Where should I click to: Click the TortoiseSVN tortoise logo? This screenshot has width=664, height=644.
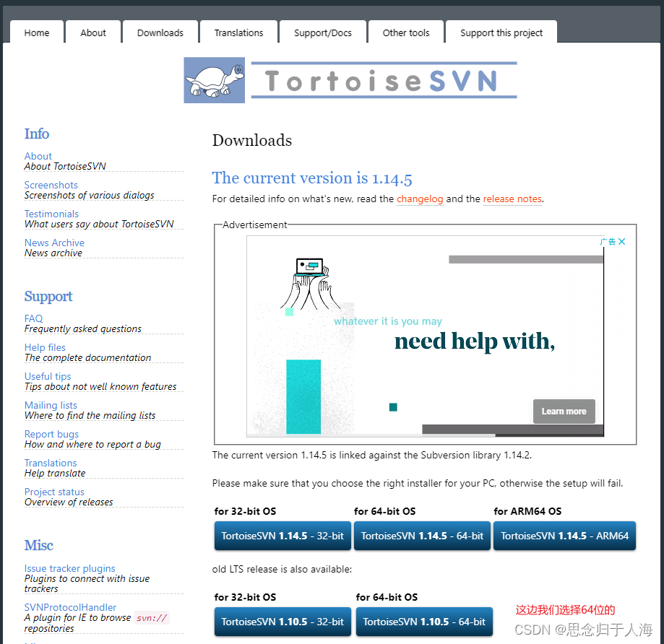pyautogui.click(x=213, y=79)
